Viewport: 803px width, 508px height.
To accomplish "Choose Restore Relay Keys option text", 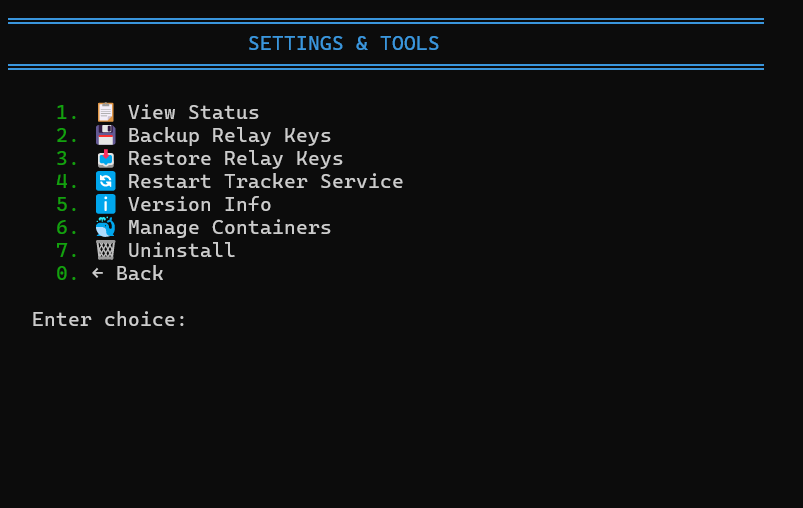I will tap(235, 158).
